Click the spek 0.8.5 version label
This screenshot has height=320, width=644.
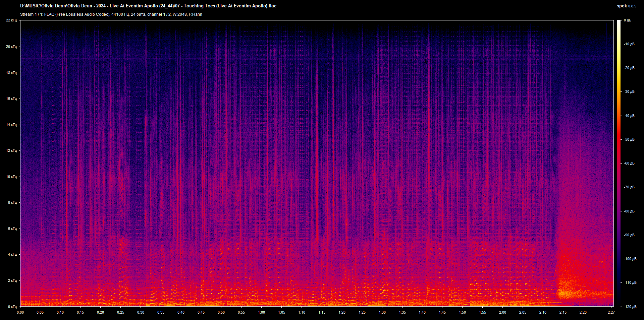click(x=627, y=6)
